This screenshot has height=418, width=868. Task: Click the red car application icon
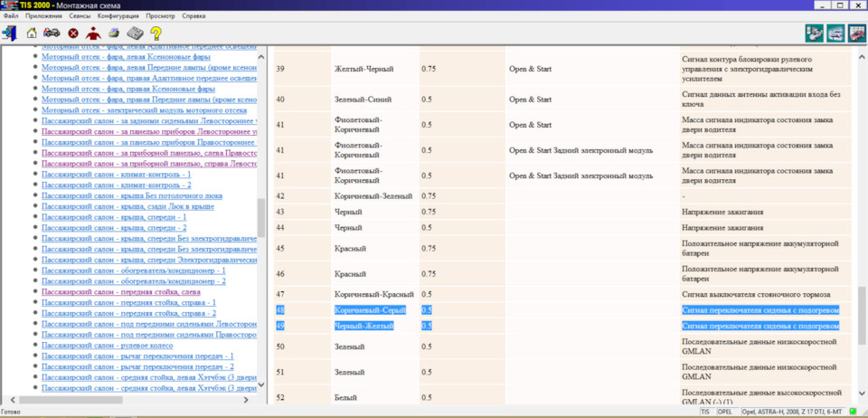pos(857,33)
